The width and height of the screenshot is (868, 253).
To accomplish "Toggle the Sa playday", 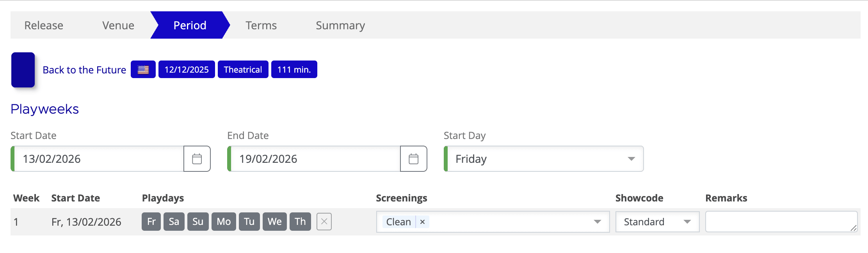I will [x=174, y=221].
